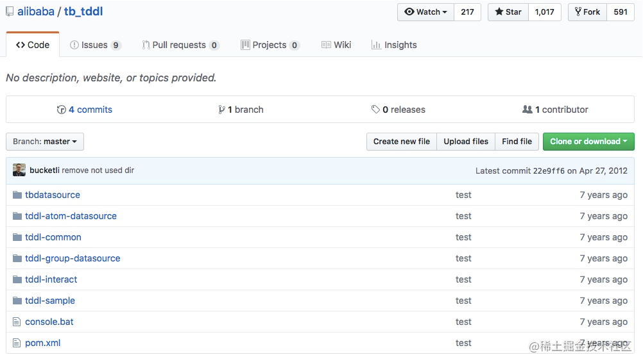This screenshot has width=643, height=364.
Task: Click Create new file button
Action: pos(402,141)
